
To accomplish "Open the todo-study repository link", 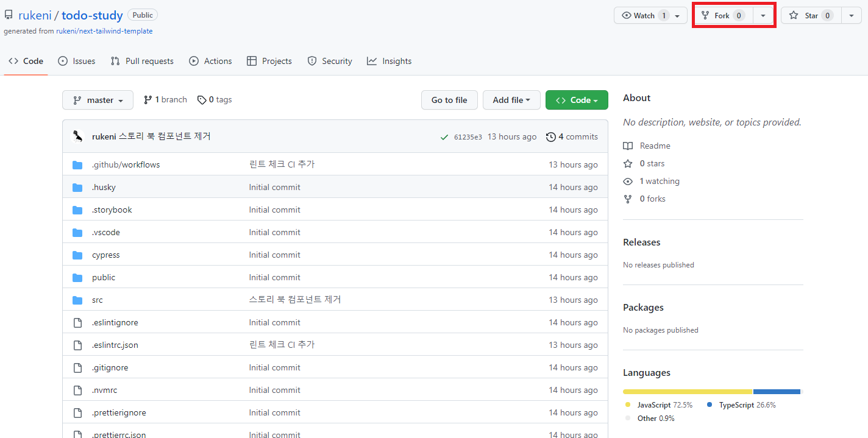I will click(x=92, y=15).
